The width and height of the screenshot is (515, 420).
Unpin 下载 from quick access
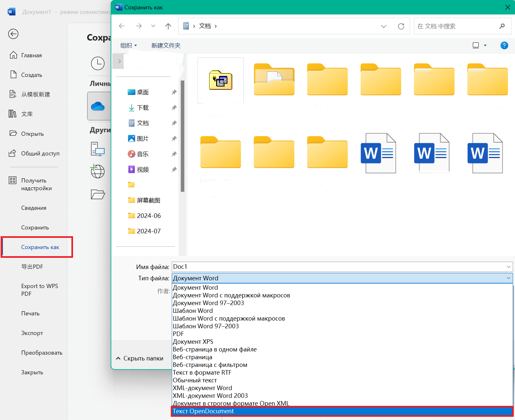click(174, 107)
